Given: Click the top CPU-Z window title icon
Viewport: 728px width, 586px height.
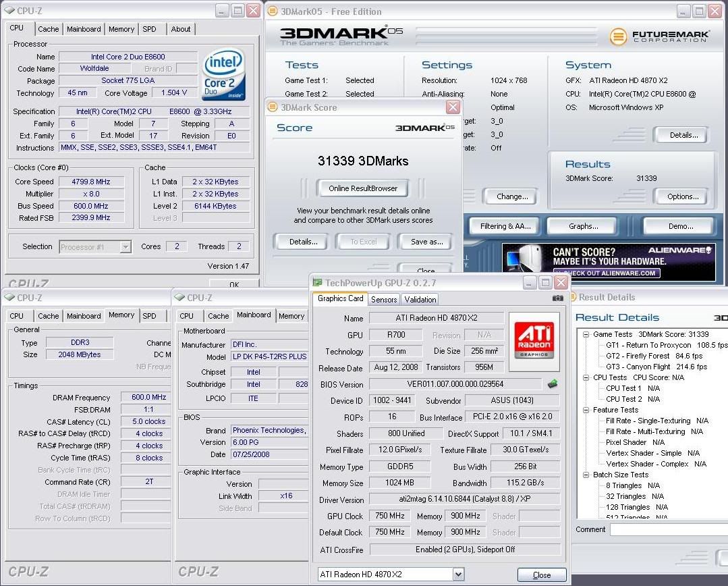Looking at the screenshot, I should [9, 10].
